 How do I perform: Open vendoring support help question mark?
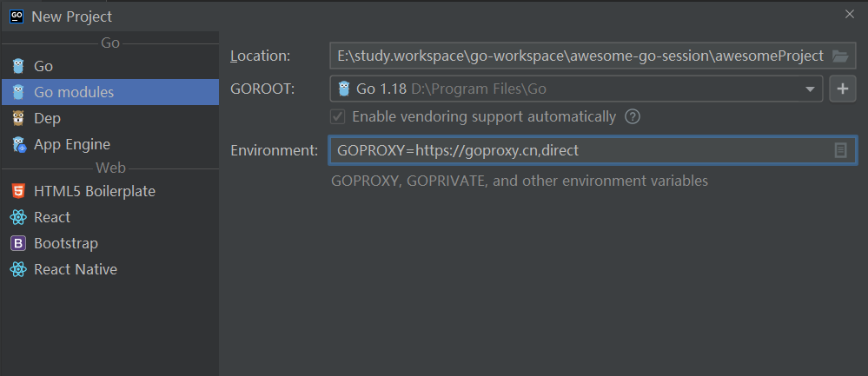[633, 116]
